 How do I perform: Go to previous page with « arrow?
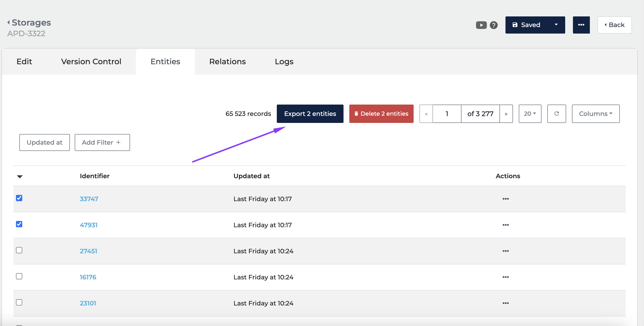coord(426,114)
